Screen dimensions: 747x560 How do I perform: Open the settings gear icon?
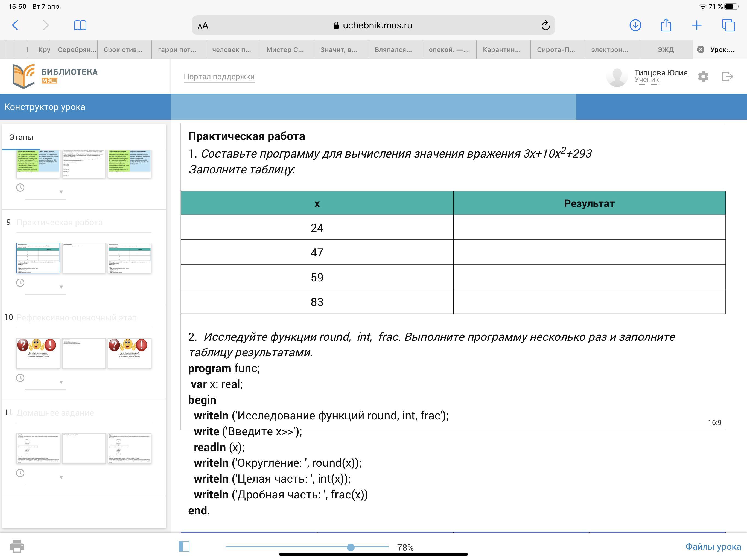703,77
